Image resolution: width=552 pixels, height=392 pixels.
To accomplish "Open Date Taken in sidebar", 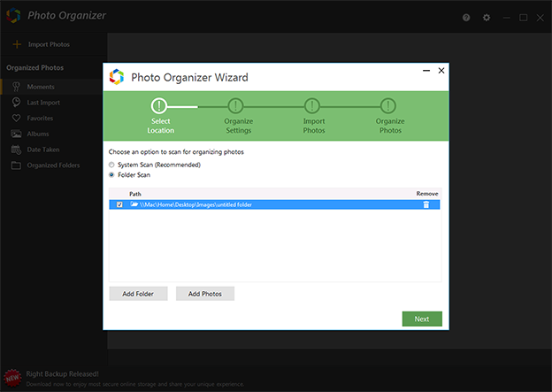I will (x=43, y=150).
